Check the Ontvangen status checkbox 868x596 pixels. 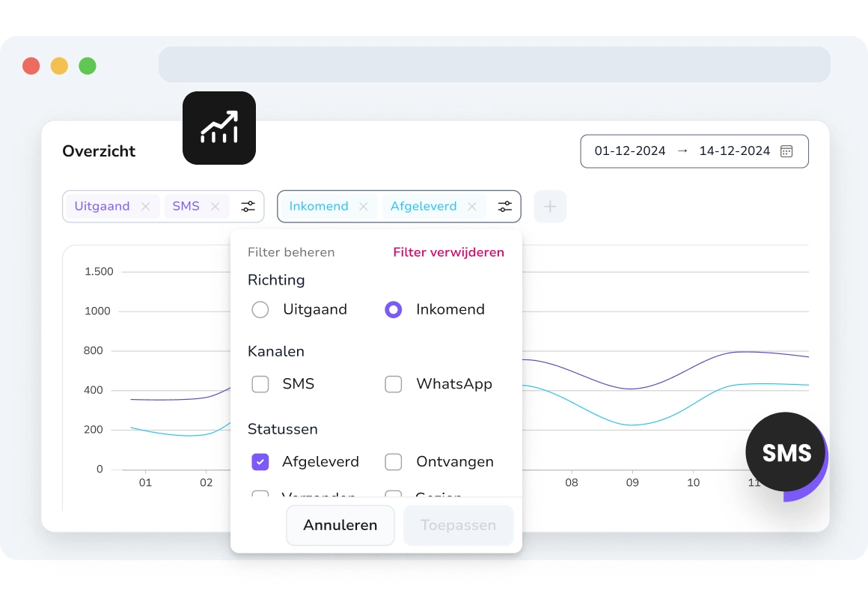pyautogui.click(x=394, y=462)
